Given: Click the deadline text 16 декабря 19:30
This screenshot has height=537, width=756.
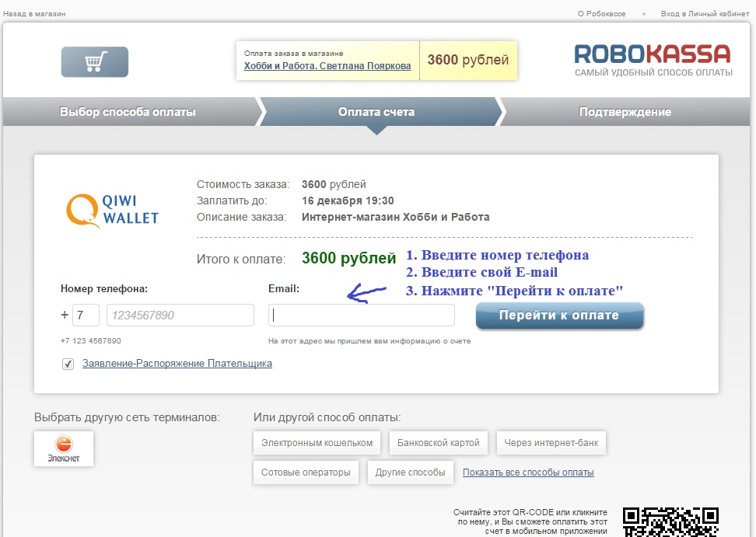Looking at the screenshot, I should (x=348, y=201).
